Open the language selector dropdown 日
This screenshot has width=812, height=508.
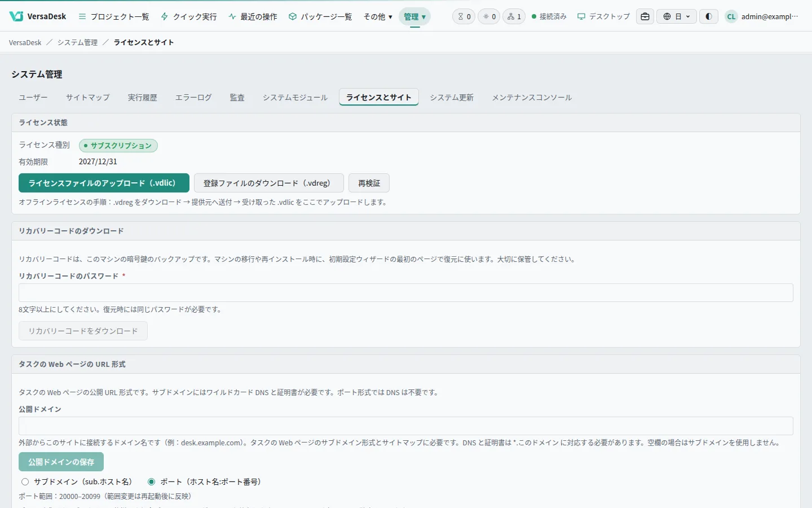coord(677,16)
